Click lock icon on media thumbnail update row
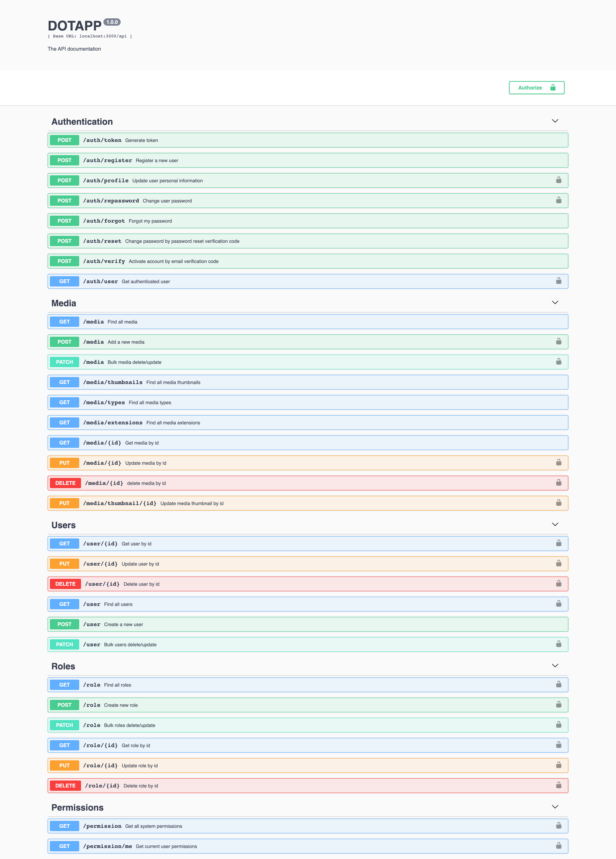This screenshot has height=859, width=616. (x=558, y=503)
